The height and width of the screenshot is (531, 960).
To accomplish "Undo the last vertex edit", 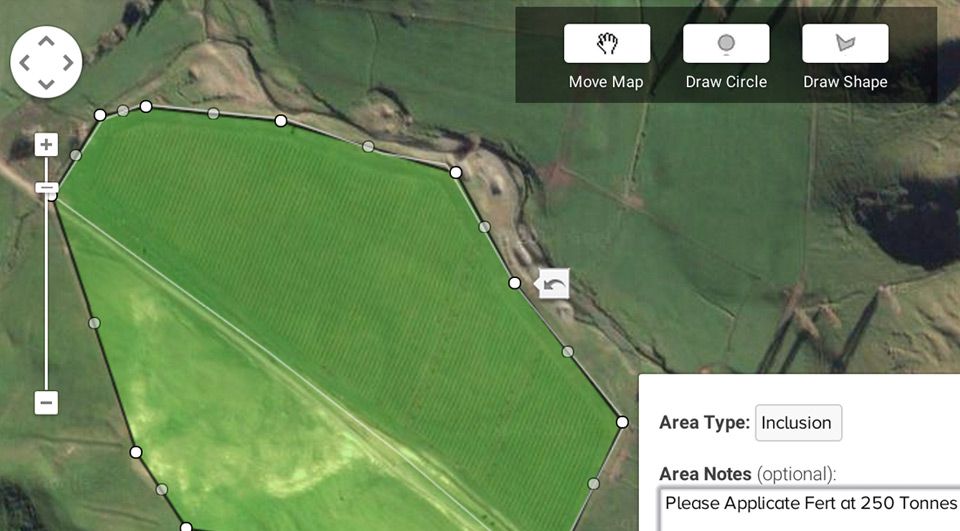I will (554, 284).
